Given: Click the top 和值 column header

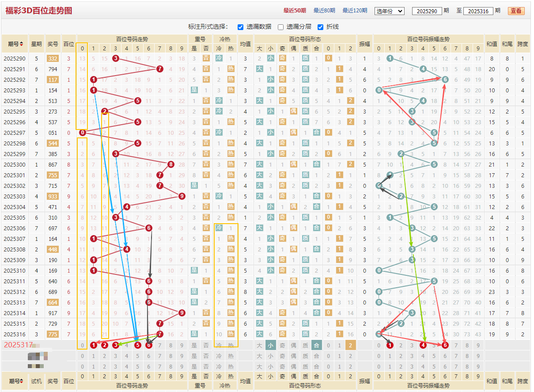Looking at the screenshot, I should (492, 44).
